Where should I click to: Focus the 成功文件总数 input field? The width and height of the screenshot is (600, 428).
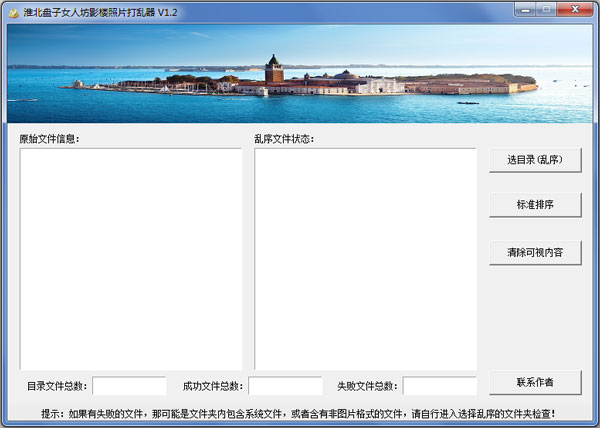[285, 386]
